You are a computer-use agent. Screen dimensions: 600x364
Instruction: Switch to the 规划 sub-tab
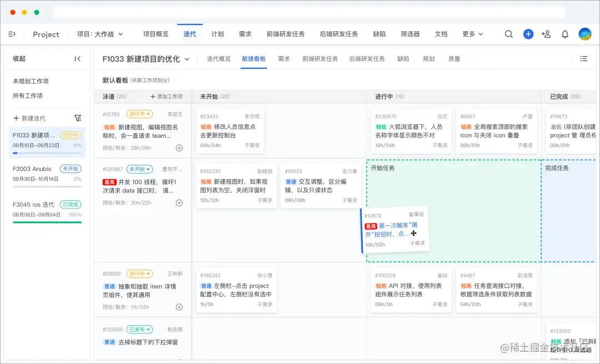pyautogui.click(x=428, y=59)
